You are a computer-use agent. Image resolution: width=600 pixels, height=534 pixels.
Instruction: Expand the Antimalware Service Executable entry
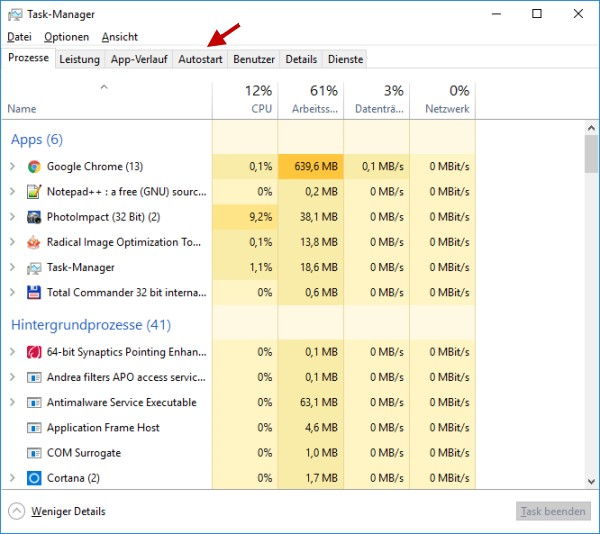point(12,402)
